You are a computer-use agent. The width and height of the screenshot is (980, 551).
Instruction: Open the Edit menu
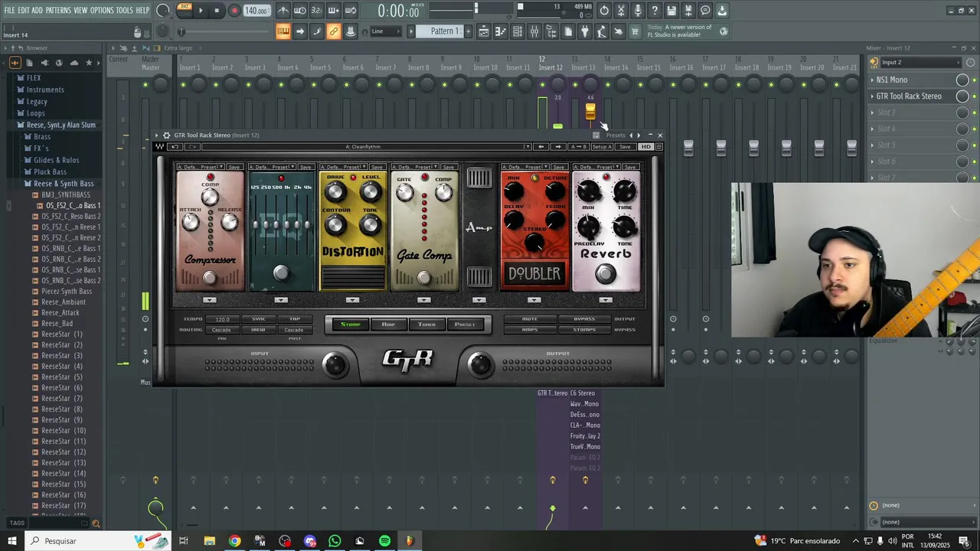click(x=24, y=10)
